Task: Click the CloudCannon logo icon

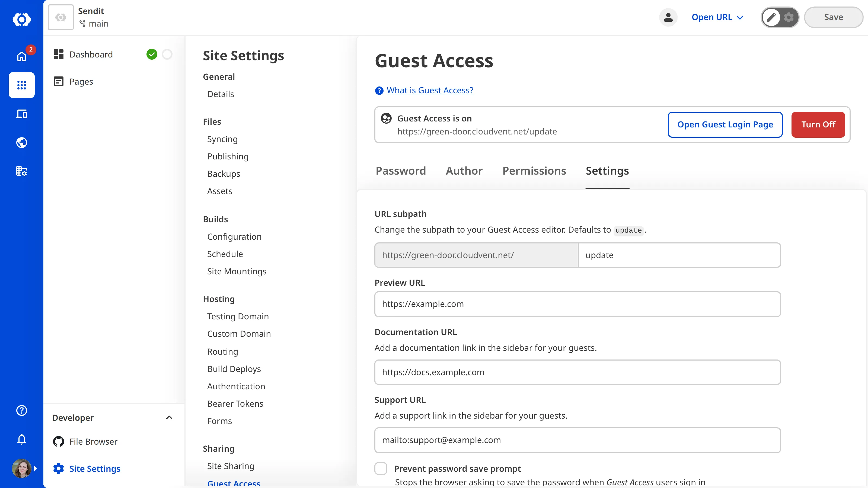Action: (x=22, y=19)
